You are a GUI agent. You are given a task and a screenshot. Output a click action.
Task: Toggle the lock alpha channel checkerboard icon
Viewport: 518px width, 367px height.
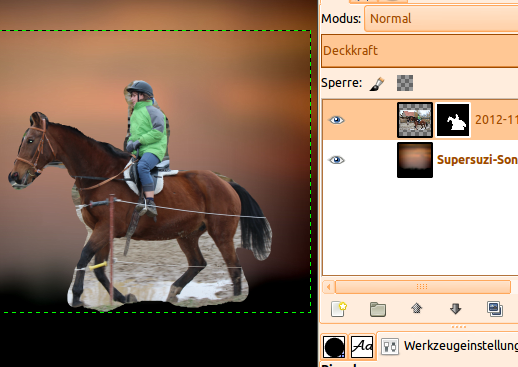[405, 83]
